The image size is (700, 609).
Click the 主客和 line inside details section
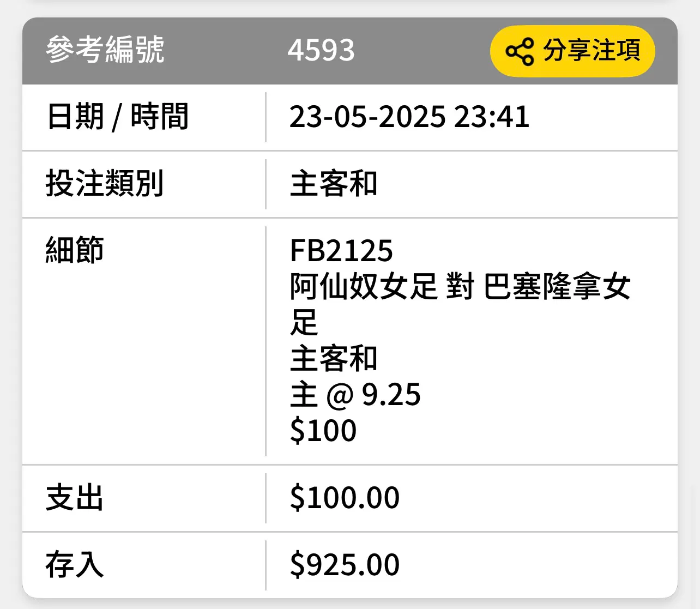click(x=334, y=359)
